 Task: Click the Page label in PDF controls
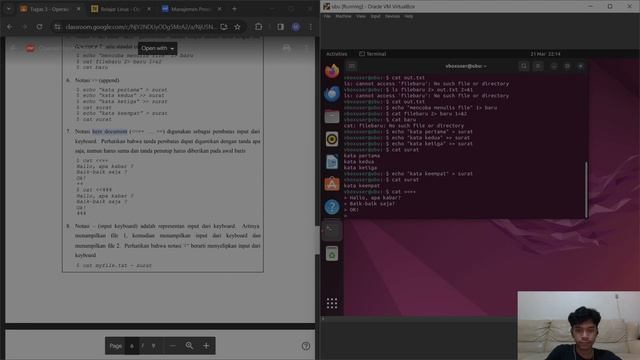pyautogui.click(x=116, y=346)
